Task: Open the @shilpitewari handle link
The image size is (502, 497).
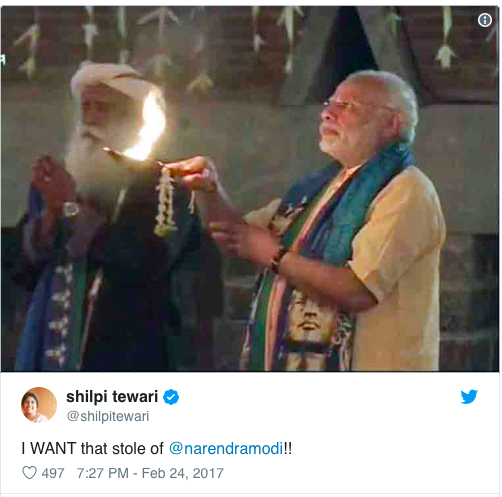Action: tap(108, 416)
